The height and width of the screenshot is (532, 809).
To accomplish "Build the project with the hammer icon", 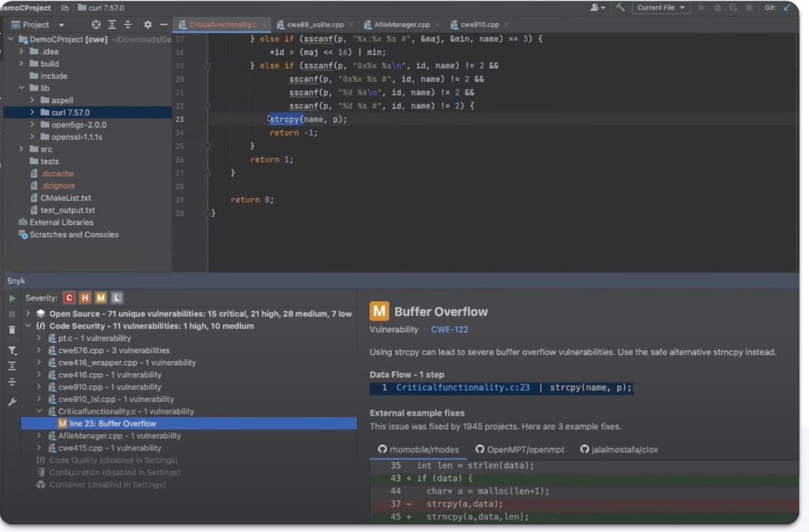I will tap(621, 7).
